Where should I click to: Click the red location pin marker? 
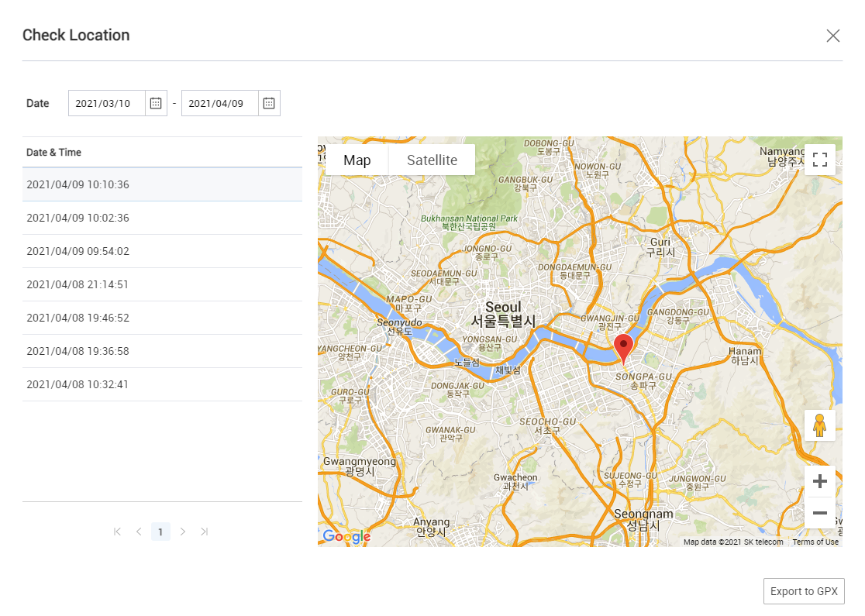[x=623, y=348]
